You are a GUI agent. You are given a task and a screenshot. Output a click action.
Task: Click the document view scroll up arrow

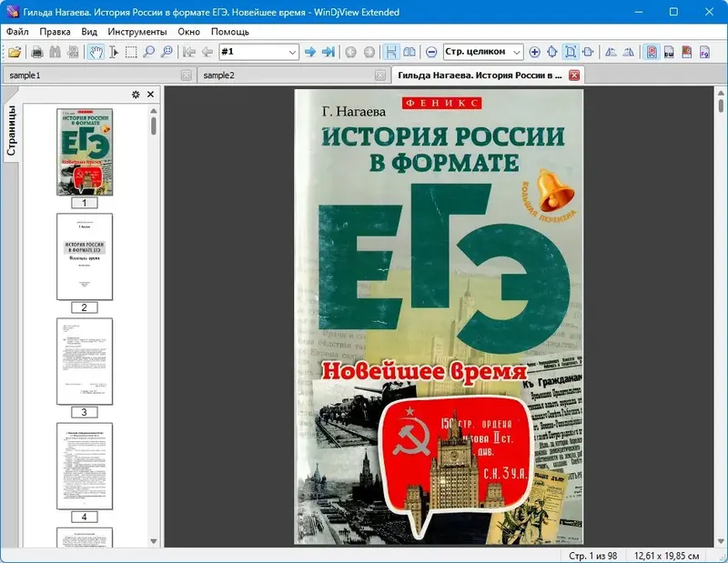721,92
